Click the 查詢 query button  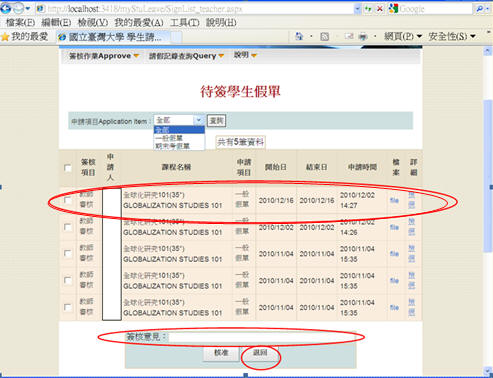[216, 121]
